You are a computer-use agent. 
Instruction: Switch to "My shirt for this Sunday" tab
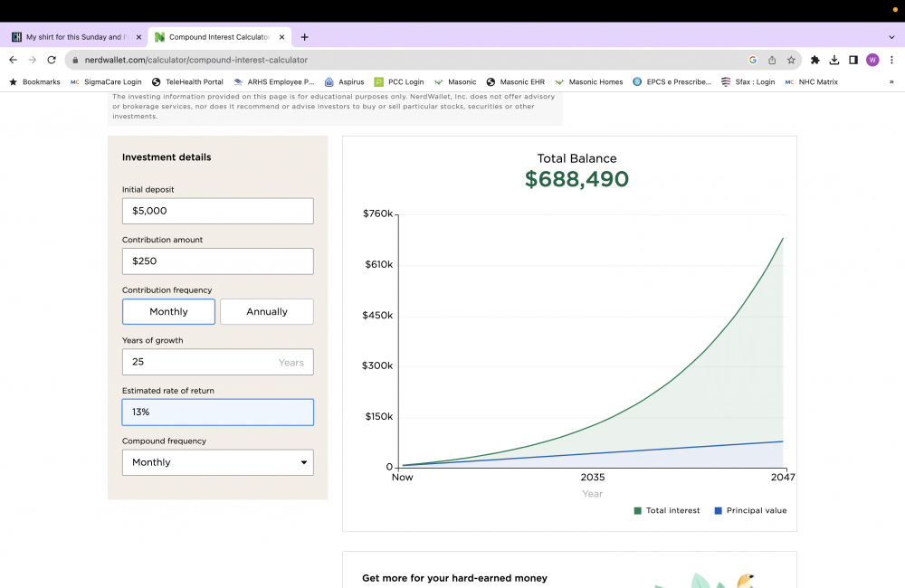click(x=72, y=37)
